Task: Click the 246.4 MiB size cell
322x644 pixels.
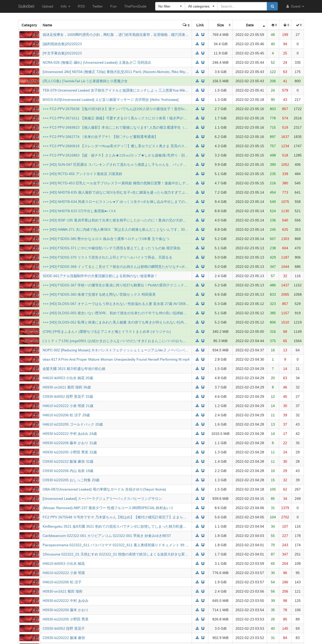Action: [220, 62]
